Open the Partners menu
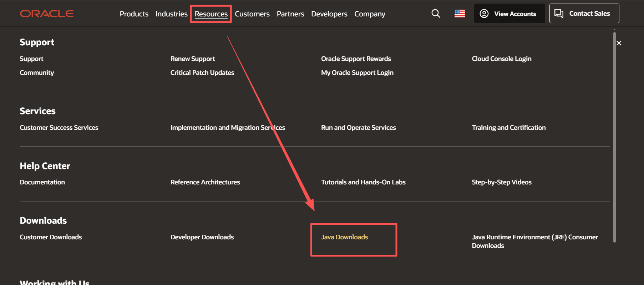Viewport: 644px width, 285px height. pos(290,14)
